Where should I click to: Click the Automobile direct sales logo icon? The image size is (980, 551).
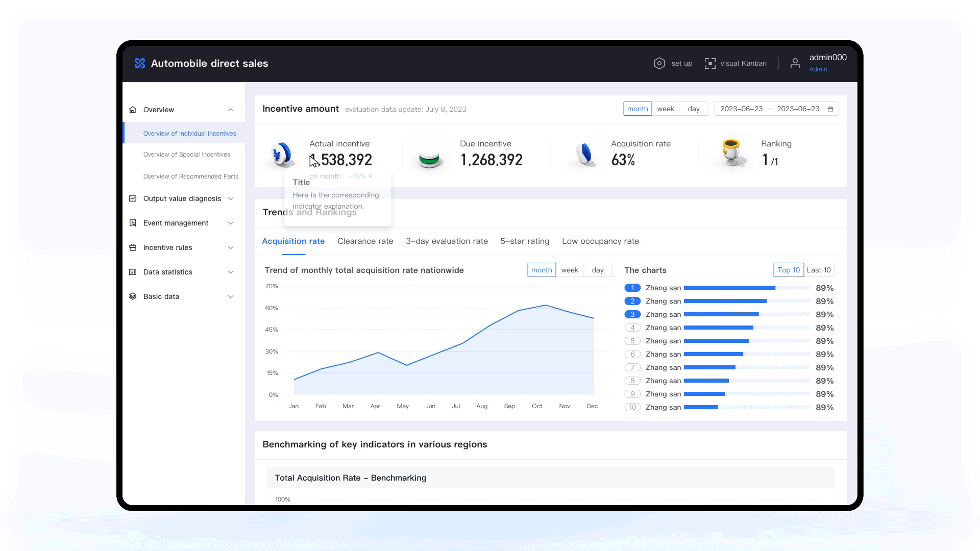140,63
